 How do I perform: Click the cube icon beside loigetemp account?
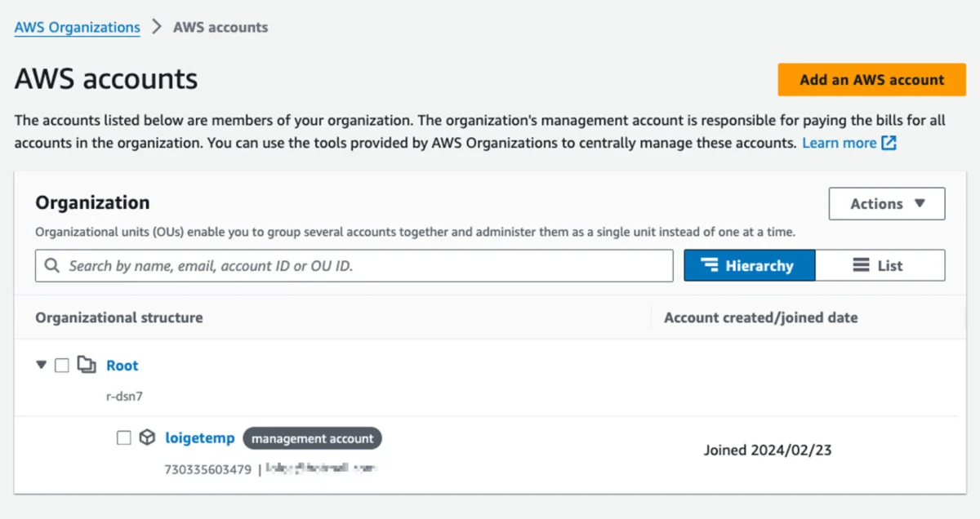click(147, 437)
